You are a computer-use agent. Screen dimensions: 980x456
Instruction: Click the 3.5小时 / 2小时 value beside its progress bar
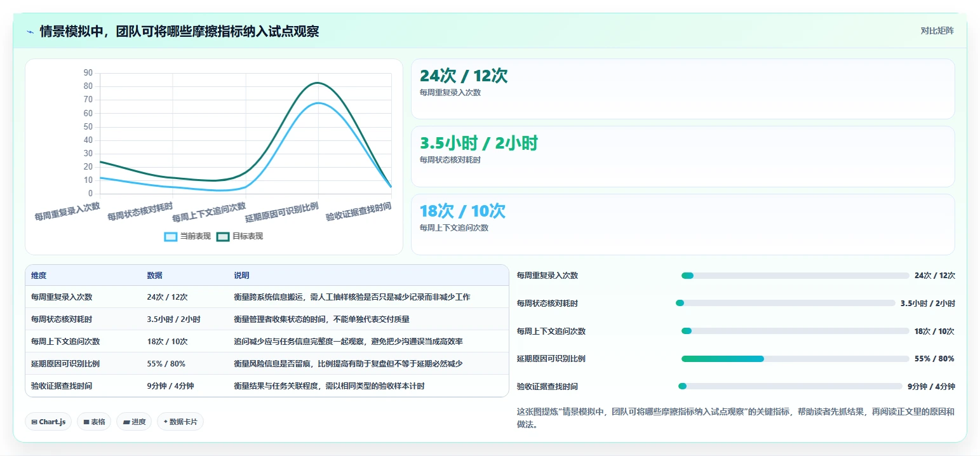(928, 303)
